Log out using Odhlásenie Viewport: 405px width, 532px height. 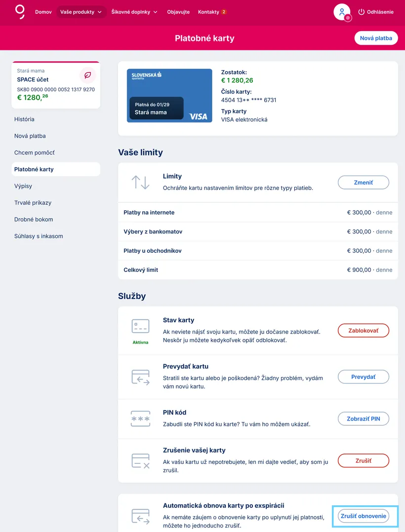coord(375,12)
